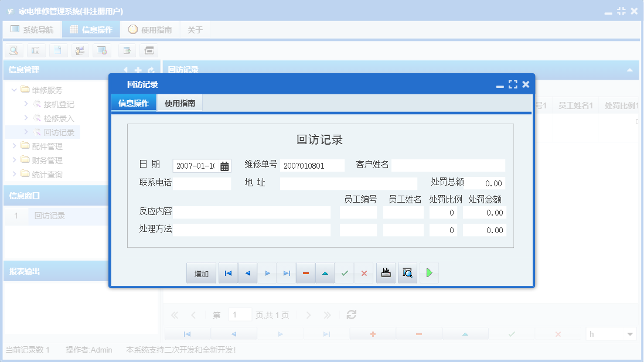This screenshot has width=644, height=362.
Task: Click the report list toolbar icon
Action: pos(36,50)
